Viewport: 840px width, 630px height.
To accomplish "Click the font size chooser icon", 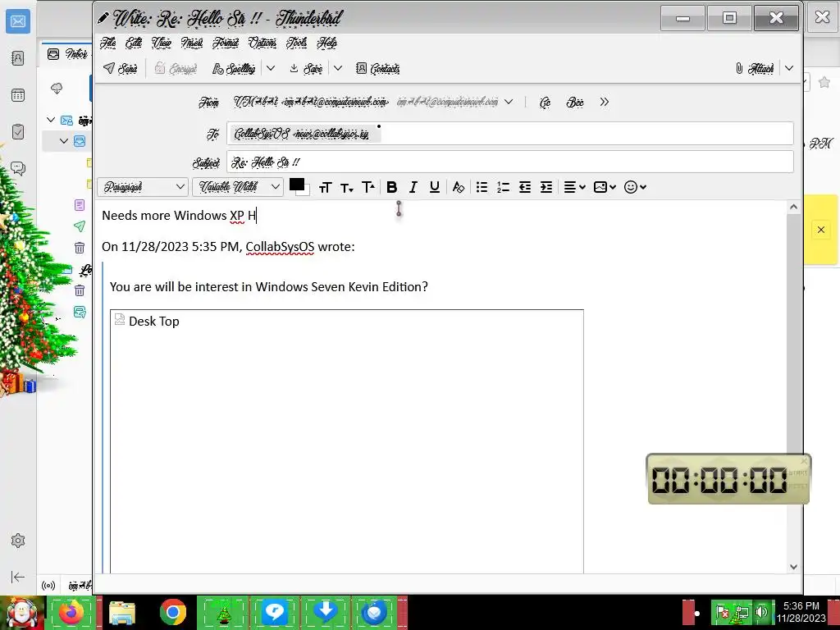I will tap(325, 188).
